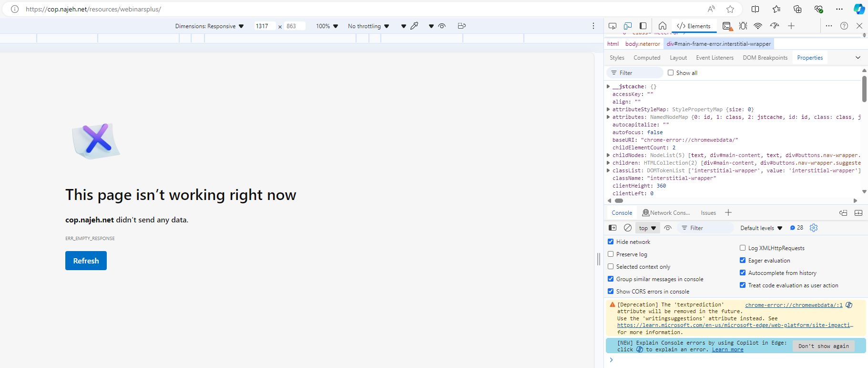Open the Network wifi icon tool

758,26
